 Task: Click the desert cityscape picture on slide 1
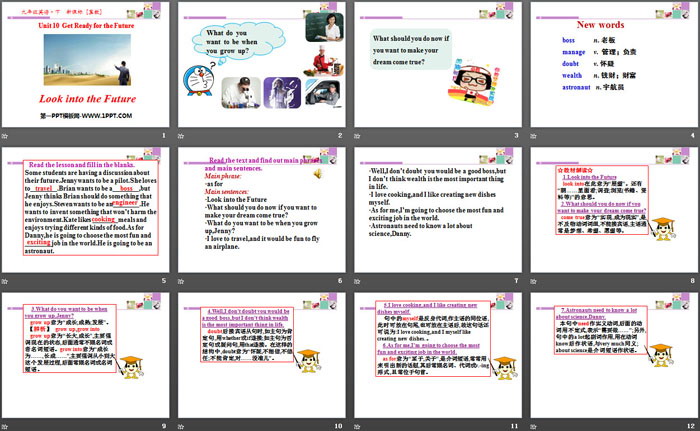point(88,60)
